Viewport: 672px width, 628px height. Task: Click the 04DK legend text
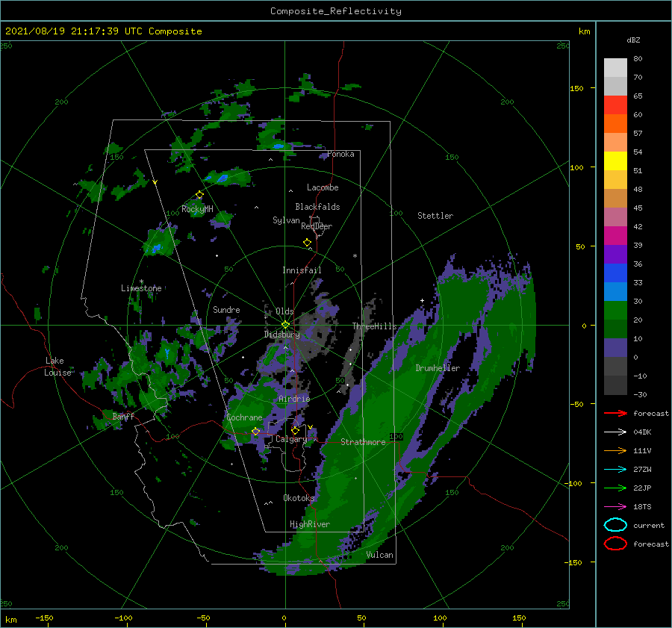(x=642, y=432)
